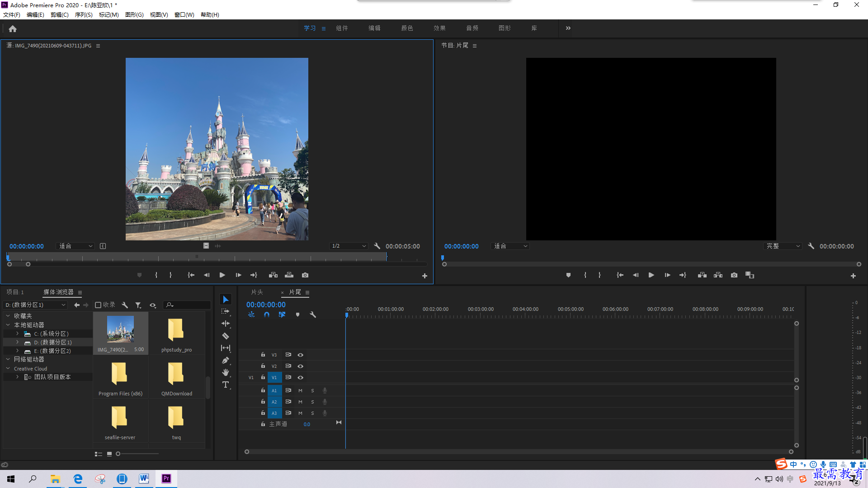Viewport: 868px width, 488px height.
Task: Solo audio track A2
Action: [312, 402]
